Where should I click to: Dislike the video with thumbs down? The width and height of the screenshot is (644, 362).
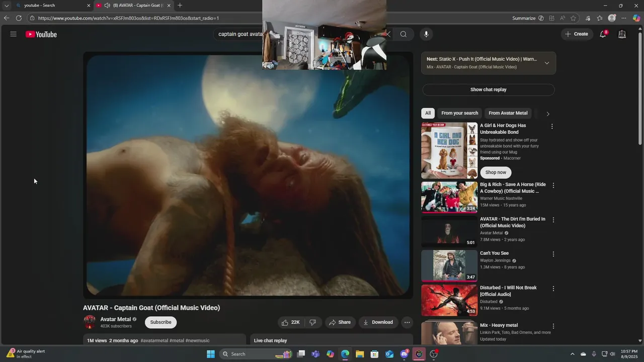click(x=312, y=322)
